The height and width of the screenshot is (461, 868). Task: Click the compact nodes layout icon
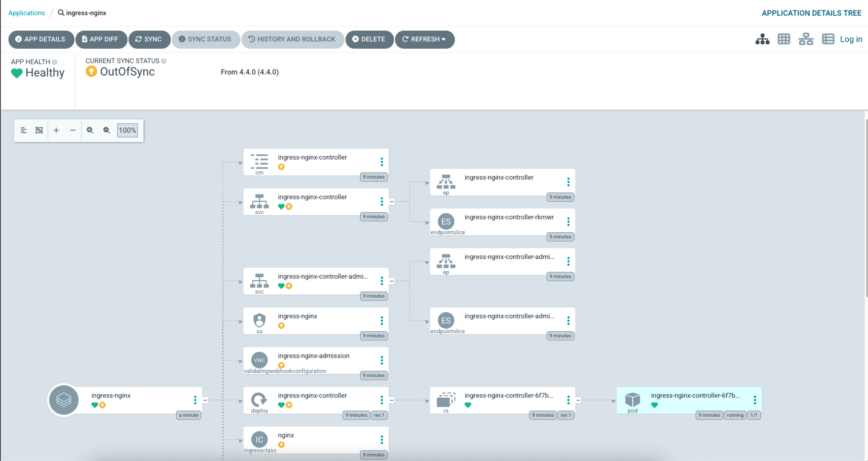coord(23,130)
